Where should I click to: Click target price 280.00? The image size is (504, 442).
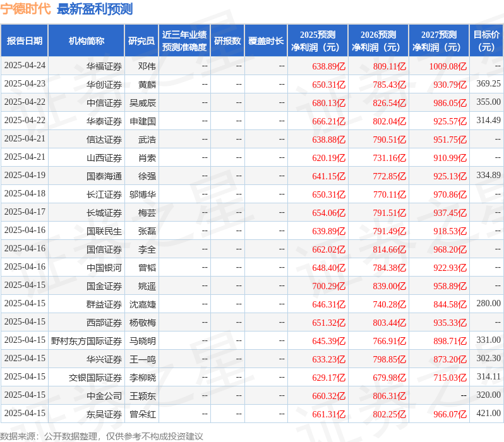(489, 304)
